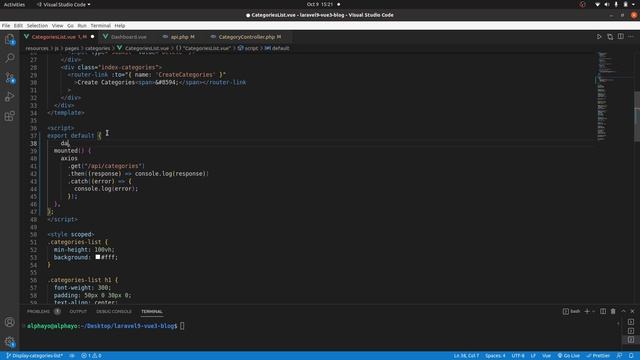Click the Ln 38, Col 7 cursor position
640x360 pixels.
(467, 356)
